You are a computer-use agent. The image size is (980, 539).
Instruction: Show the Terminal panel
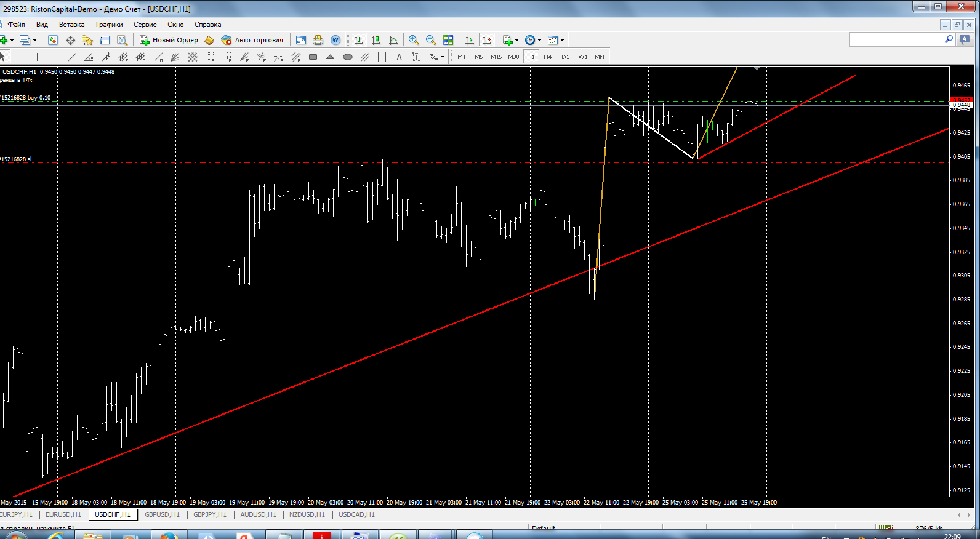tap(105, 40)
